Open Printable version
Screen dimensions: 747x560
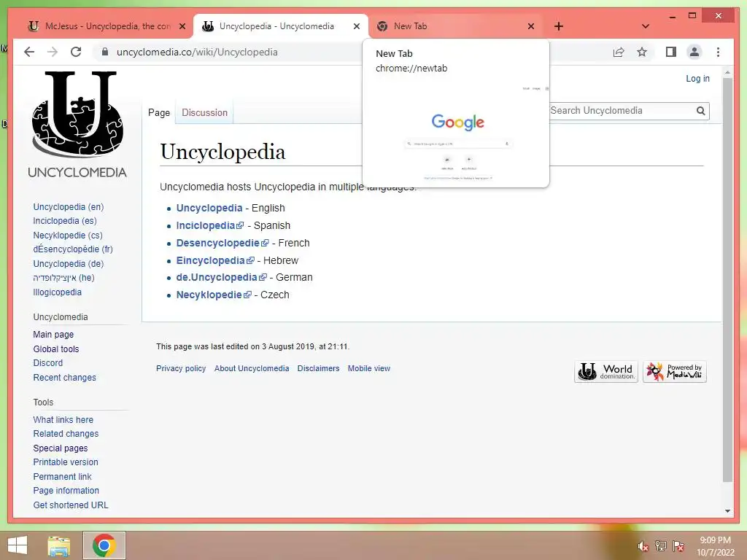65,462
